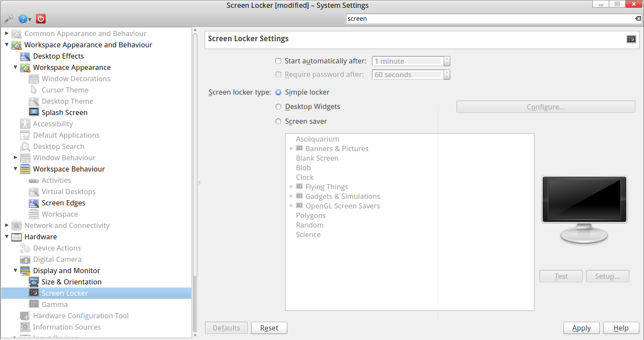Screen dimensions: 644x340
Task: Collapse the Workspace Behaviour tree arrow
Action: pos(15,169)
